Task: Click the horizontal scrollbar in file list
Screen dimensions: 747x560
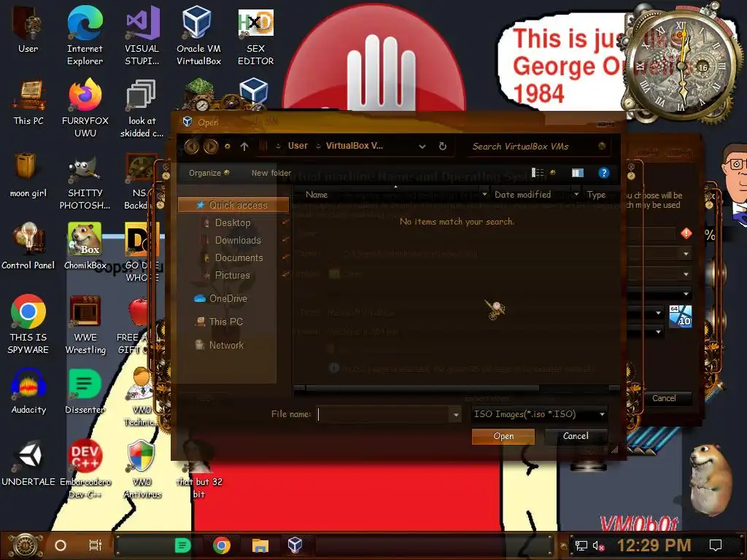Action: [422, 388]
